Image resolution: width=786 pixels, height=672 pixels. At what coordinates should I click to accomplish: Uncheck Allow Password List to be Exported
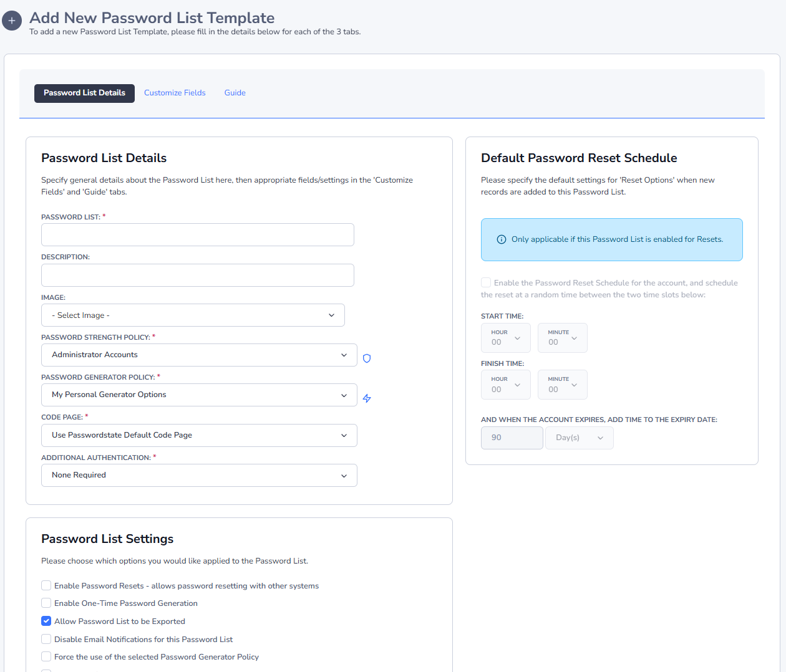pyautogui.click(x=46, y=621)
